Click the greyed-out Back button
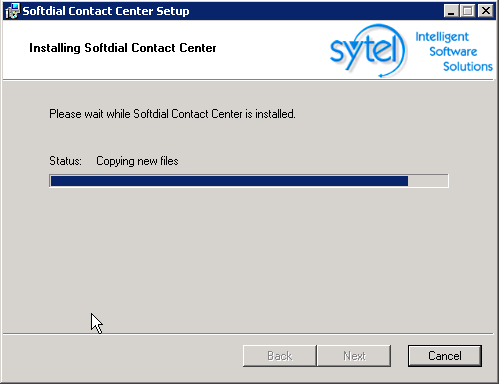Viewport: 499px width, 385px height. tap(280, 356)
